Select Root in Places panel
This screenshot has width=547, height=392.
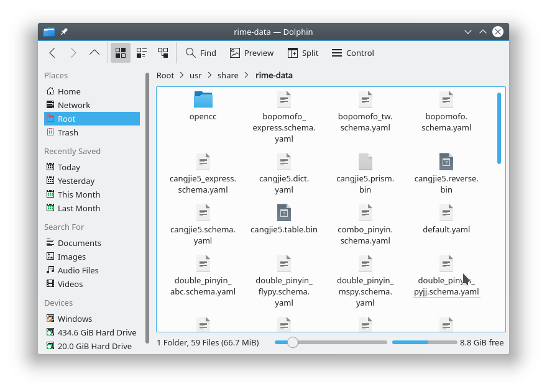(92, 119)
